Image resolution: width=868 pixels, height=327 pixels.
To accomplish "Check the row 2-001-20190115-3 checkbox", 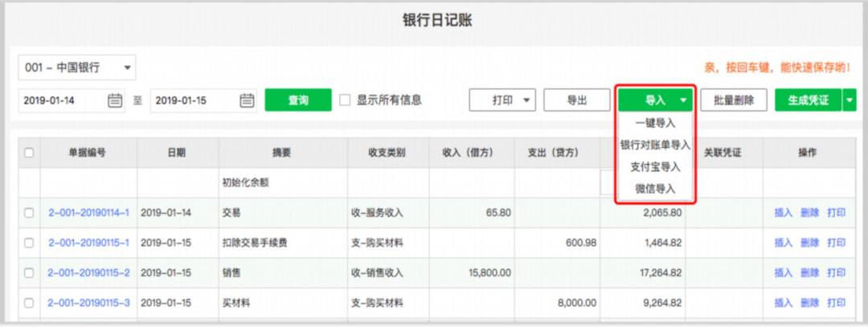I will click(x=30, y=303).
